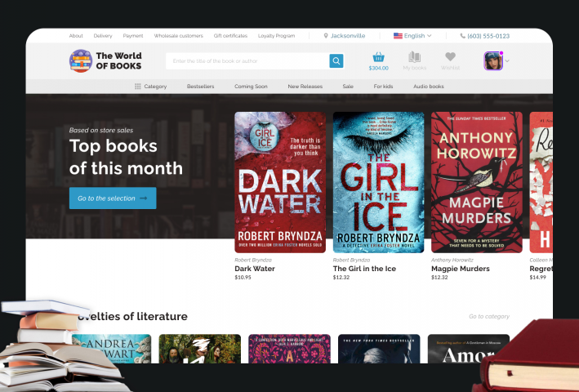
Task: Click the user avatar picture
Action: (493, 61)
